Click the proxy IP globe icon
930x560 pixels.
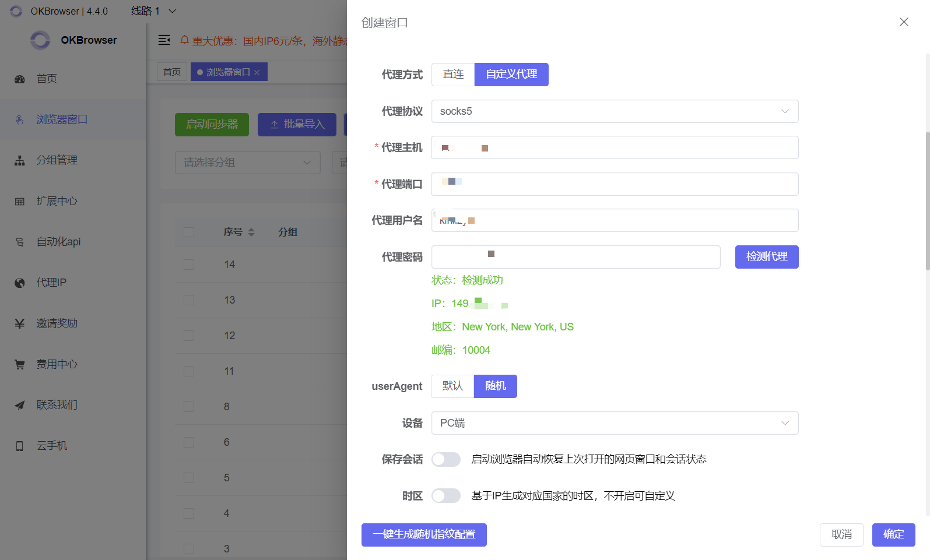tap(20, 283)
